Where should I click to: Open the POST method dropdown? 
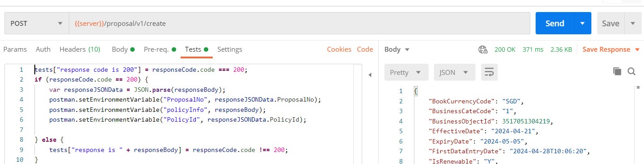click(37, 24)
